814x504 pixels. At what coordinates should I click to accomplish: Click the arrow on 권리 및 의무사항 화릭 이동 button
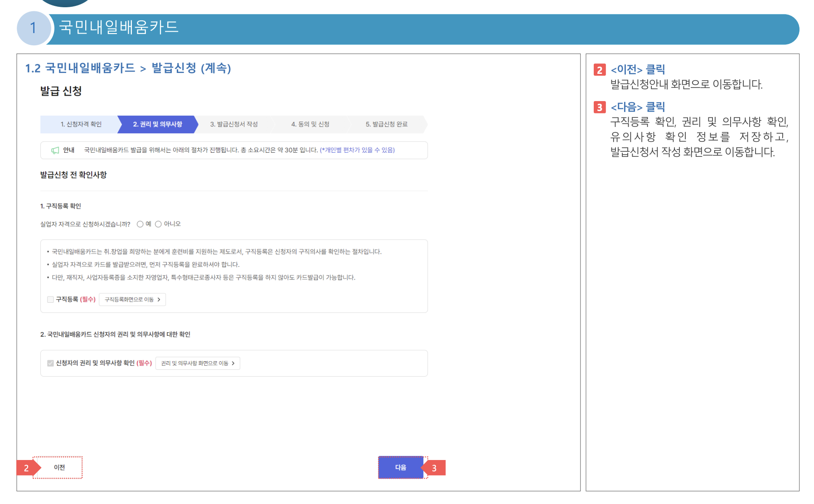[x=233, y=363]
